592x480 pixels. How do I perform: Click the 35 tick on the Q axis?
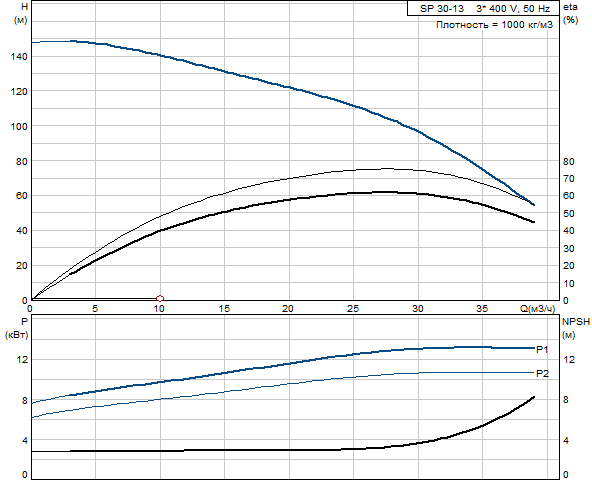click(x=482, y=309)
